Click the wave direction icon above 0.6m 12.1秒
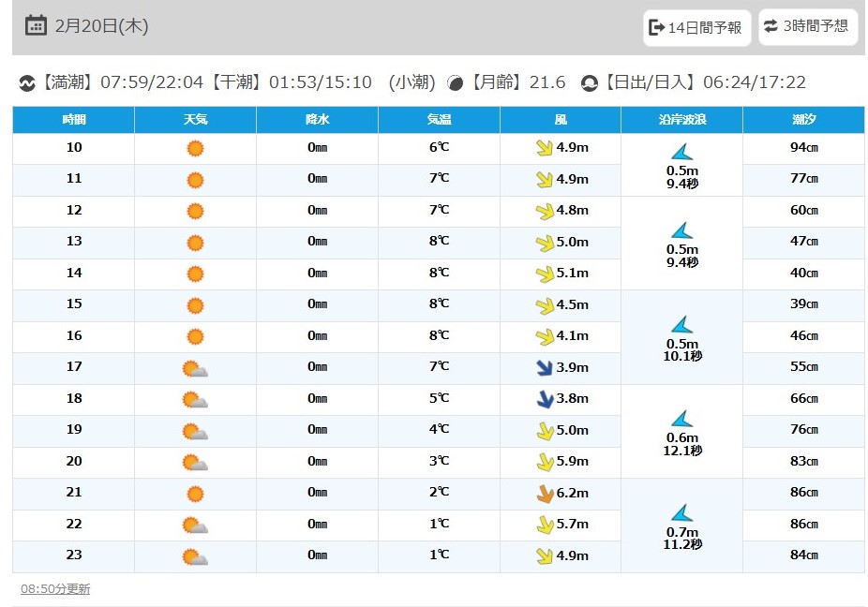 coord(682,419)
